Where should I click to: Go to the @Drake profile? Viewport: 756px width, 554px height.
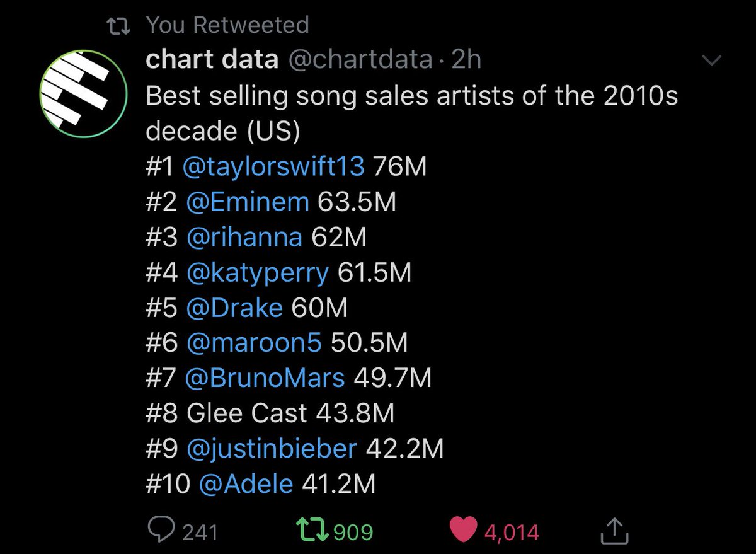tap(234, 308)
